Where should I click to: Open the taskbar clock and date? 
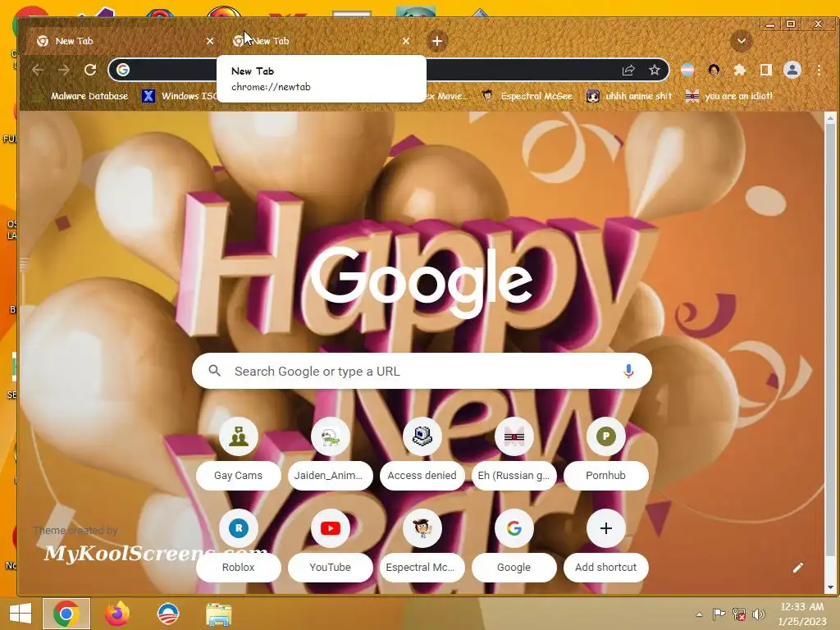[802, 614]
